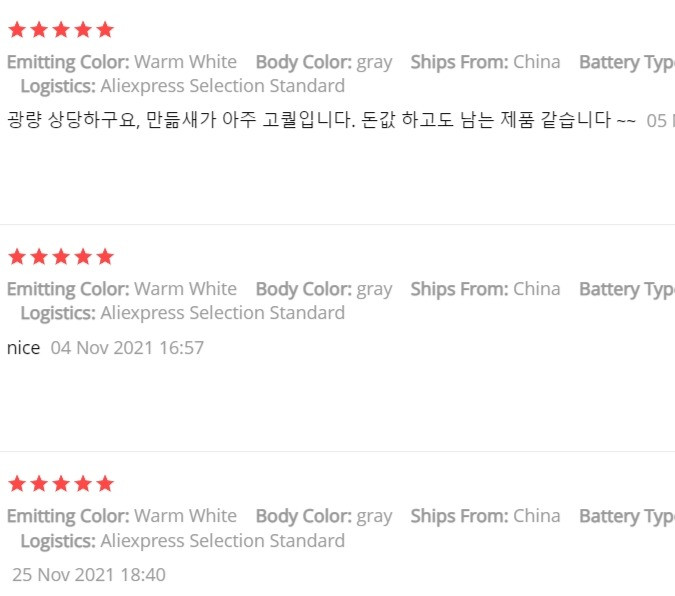The width and height of the screenshot is (675, 596).
Task: Select the Korean review comment text
Action: (321, 120)
